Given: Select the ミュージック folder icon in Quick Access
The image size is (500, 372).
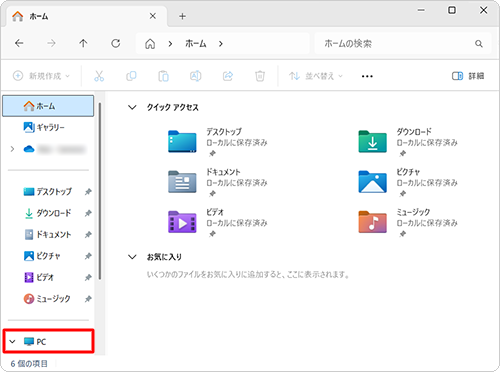Looking at the screenshot, I should tap(372, 222).
